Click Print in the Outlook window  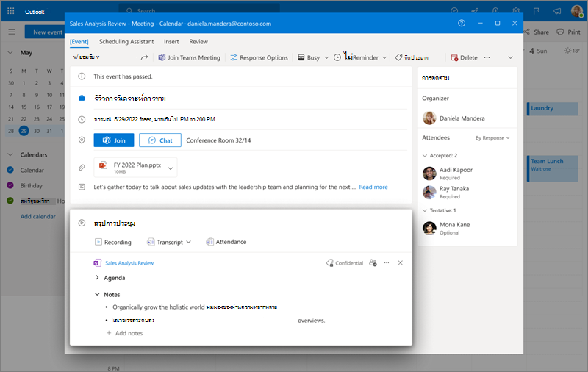[x=568, y=32]
